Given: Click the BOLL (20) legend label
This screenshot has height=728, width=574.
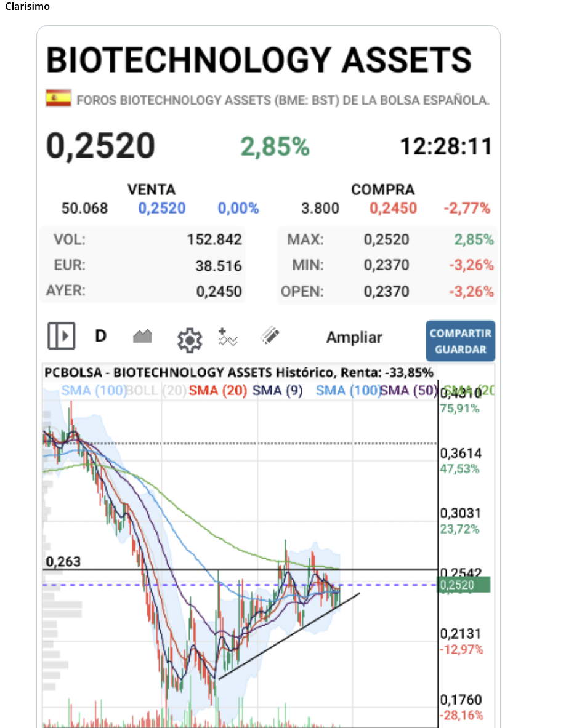Looking at the screenshot, I should click(156, 391).
